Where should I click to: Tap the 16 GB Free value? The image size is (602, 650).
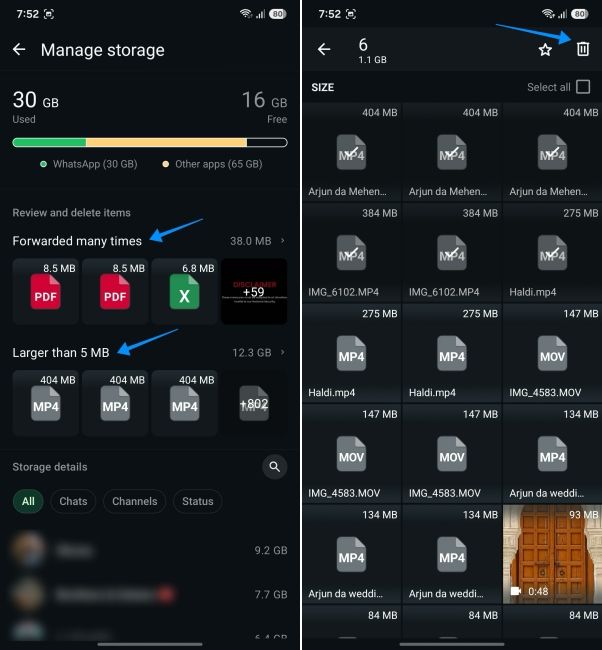coord(264,100)
